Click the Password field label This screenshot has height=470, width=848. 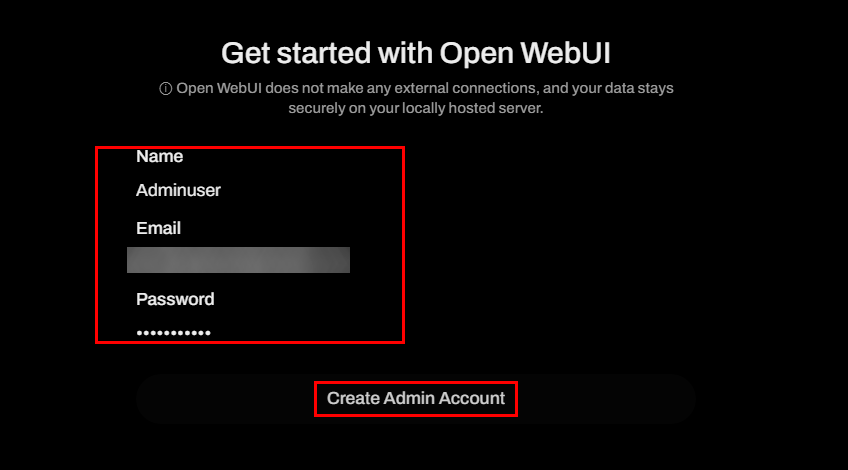pyautogui.click(x=175, y=299)
